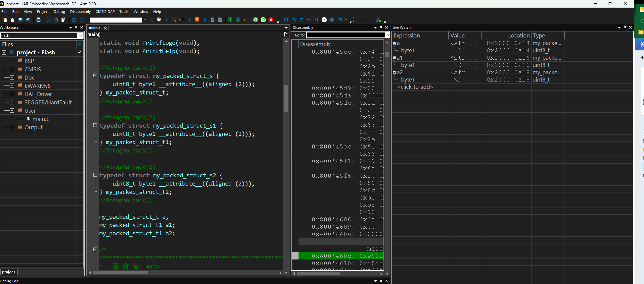Click the Expression column header

(420, 35)
